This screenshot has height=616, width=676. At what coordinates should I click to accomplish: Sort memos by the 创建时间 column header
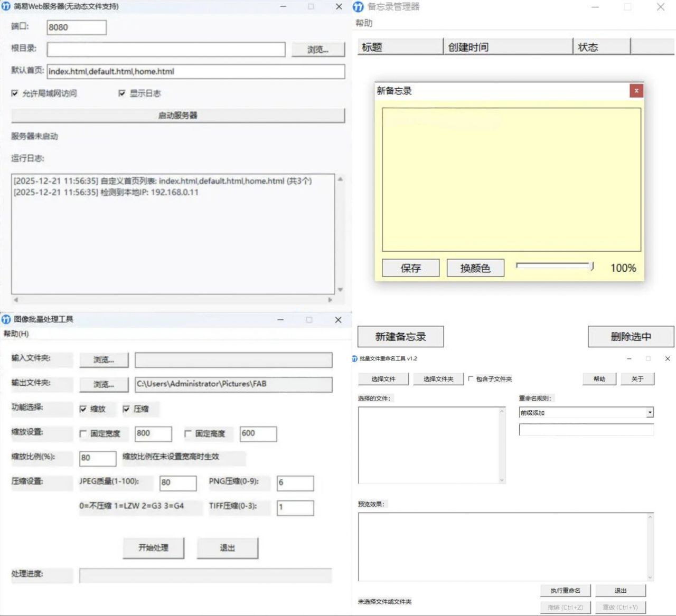click(507, 47)
